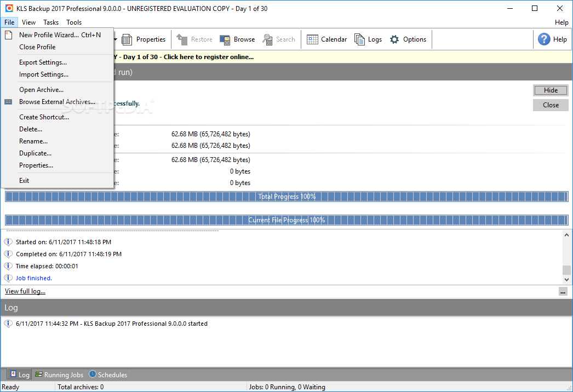Click the Close button below Hide
The height and width of the screenshot is (392, 573).
click(x=551, y=105)
